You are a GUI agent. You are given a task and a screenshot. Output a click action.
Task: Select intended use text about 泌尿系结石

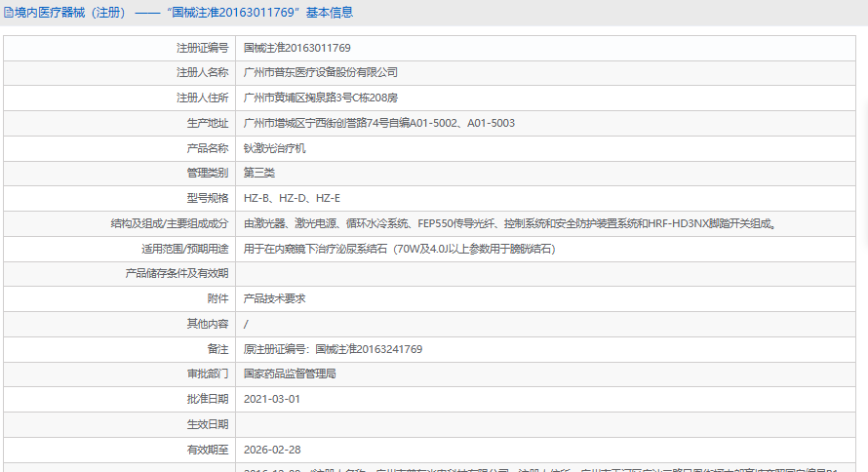coord(399,249)
